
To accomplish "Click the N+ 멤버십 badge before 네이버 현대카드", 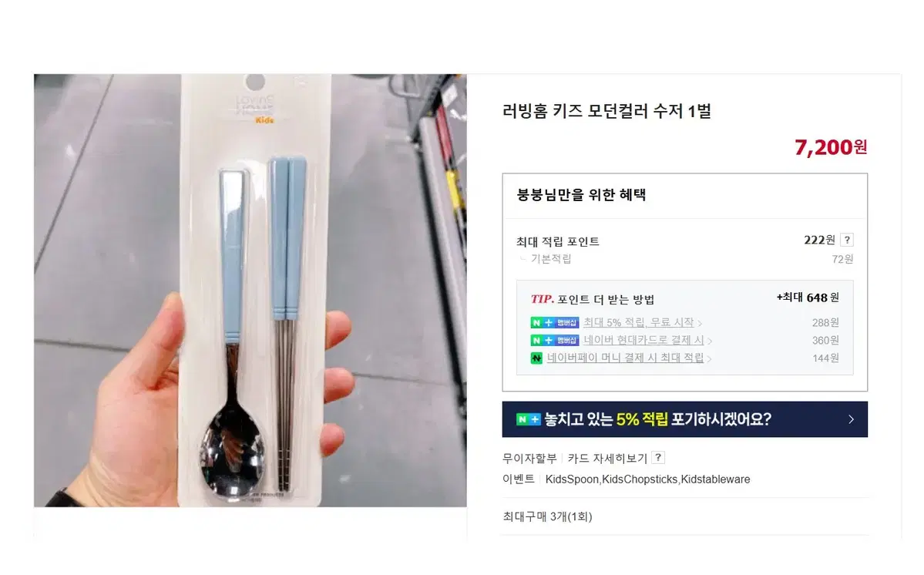I will click(555, 341).
